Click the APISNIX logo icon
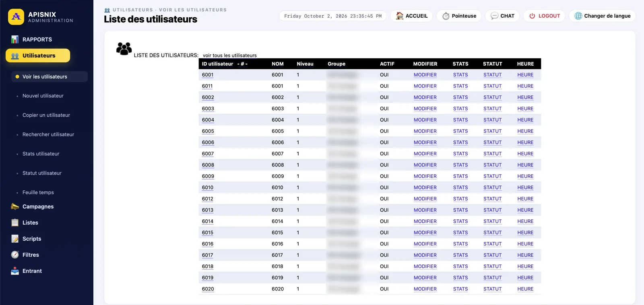Viewport: 644px width, 305px height. (x=16, y=17)
